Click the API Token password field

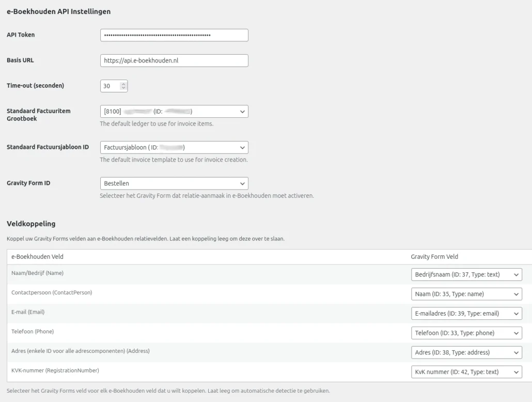(174, 35)
